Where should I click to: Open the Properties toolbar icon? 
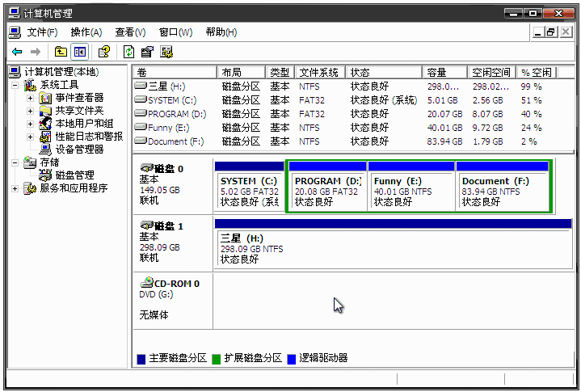[x=147, y=52]
